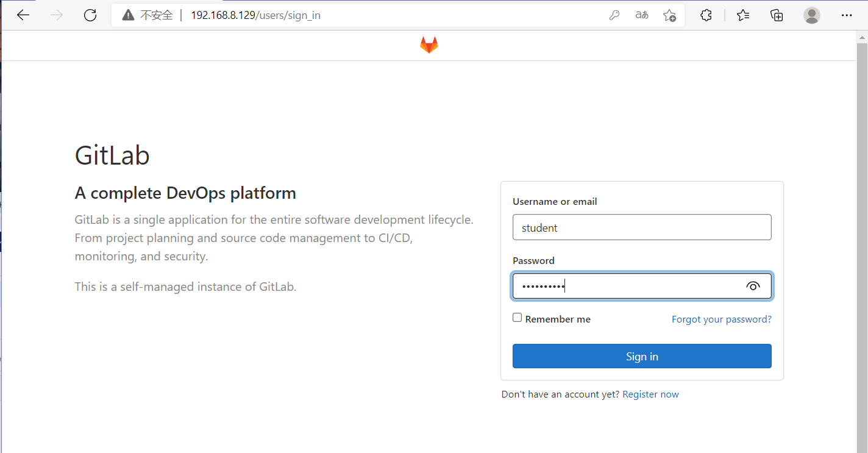Add this page to favorites star icon
The width and height of the screenshot is (868, 453).
(669, 15)
